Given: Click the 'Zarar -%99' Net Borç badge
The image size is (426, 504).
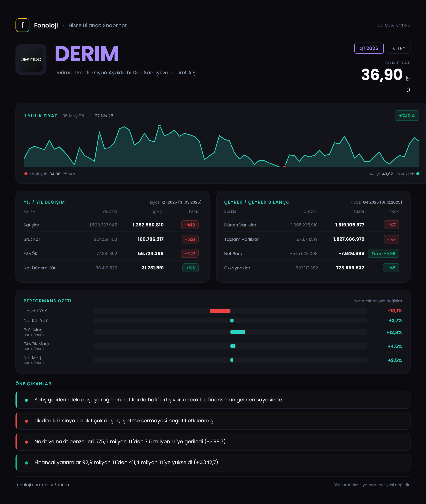Looking at the screenshot, I should pos(383,253).
